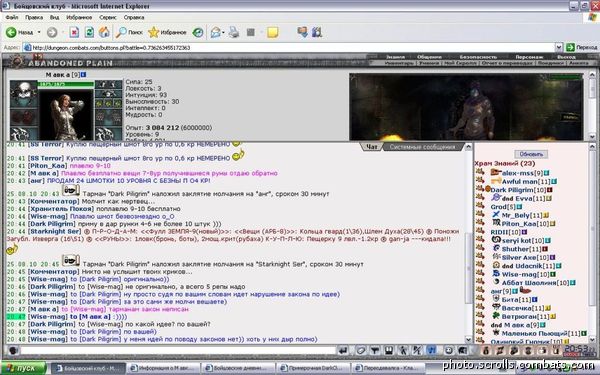Open the Файл menu

(x=12, y=17)
